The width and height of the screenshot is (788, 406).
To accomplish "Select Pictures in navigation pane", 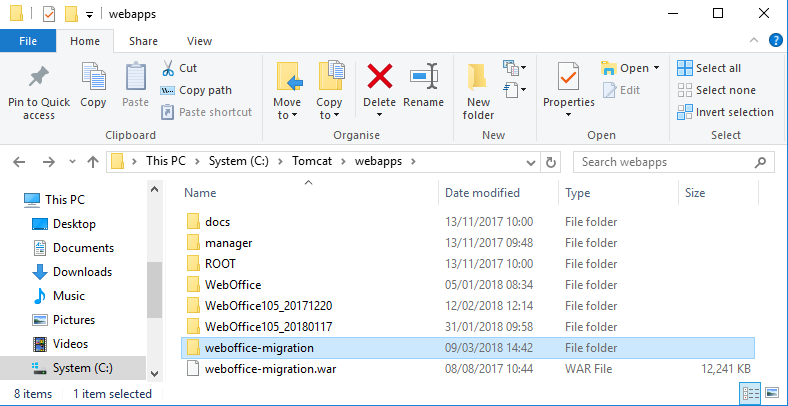I will tap(63, 320).
